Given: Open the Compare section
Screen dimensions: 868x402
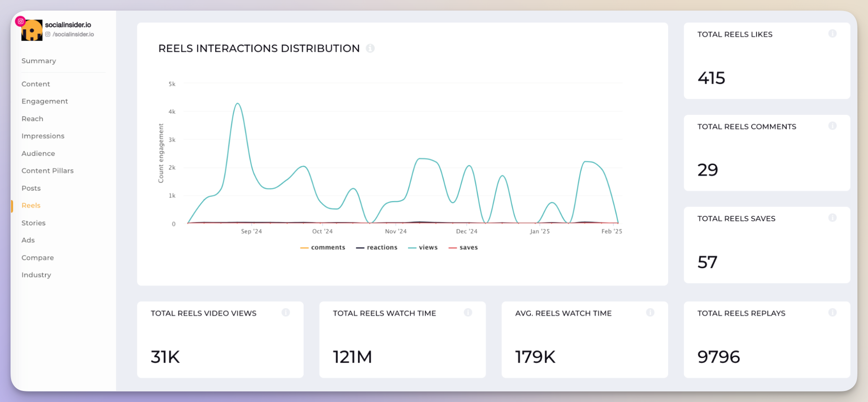Looking at the screenshot, I should pos(37,258).
